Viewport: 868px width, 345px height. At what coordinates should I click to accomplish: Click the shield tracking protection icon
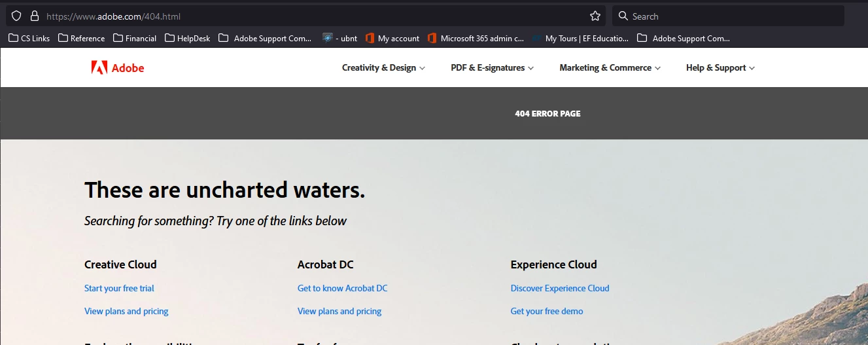pyautogui.click(x=16, y=16)
